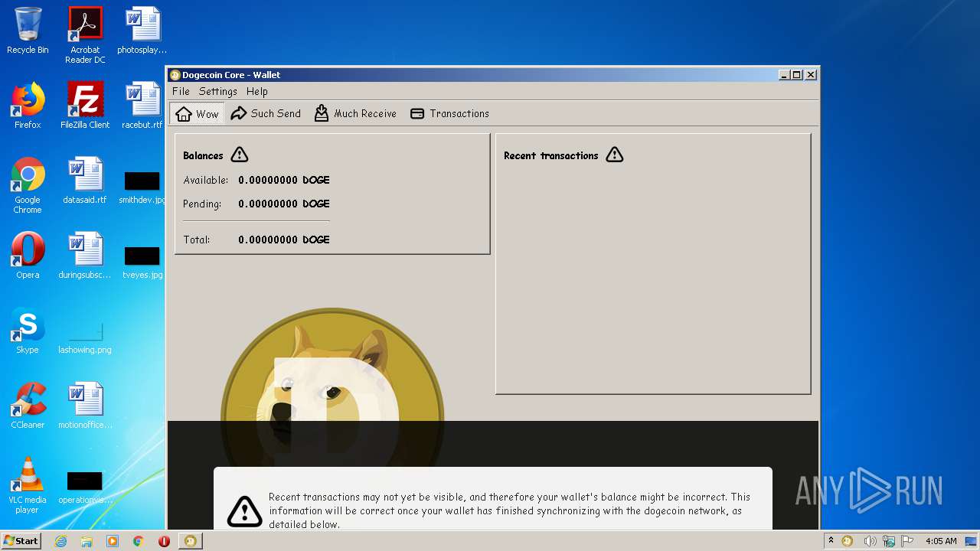This screenshot has width=980, height=551.
Task: Click the Dogecoin Core title bar icon
Action: (x=175, y=75)
